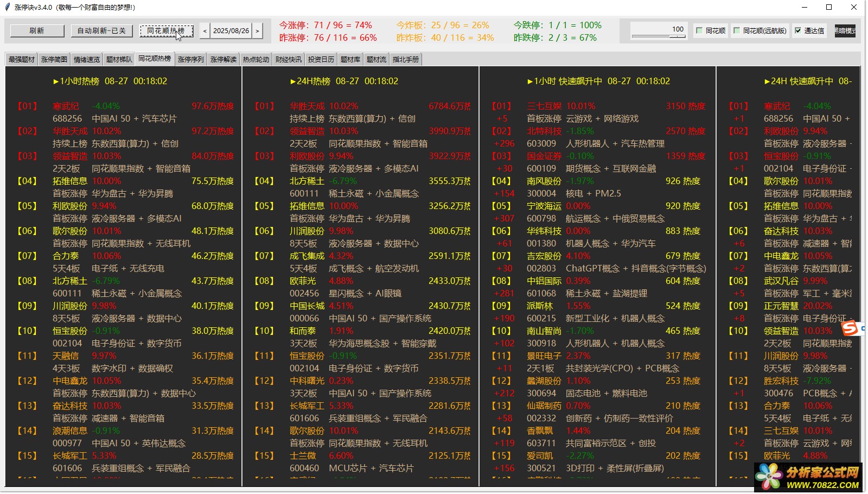Select 成飞集成 in the 24H热榜 list
The width and height of the screenshot is (868, 494).
pyautogui.click(x=307, y=256)
